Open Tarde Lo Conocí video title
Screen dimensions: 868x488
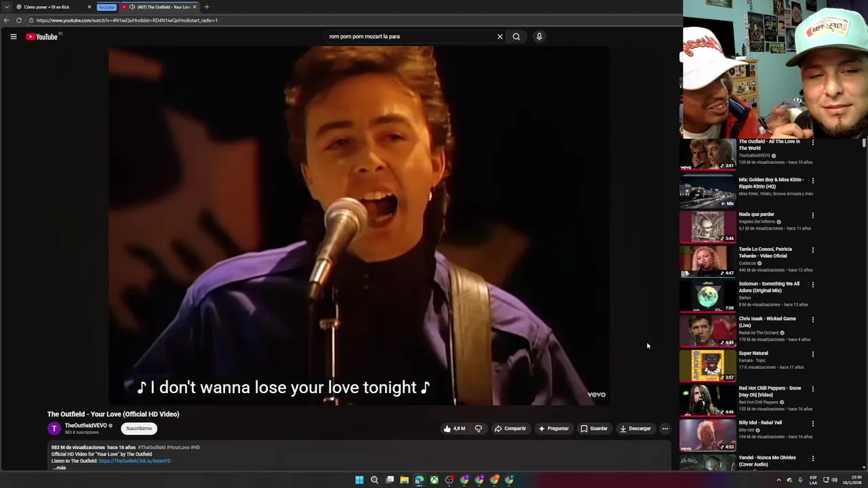[765, 252]
